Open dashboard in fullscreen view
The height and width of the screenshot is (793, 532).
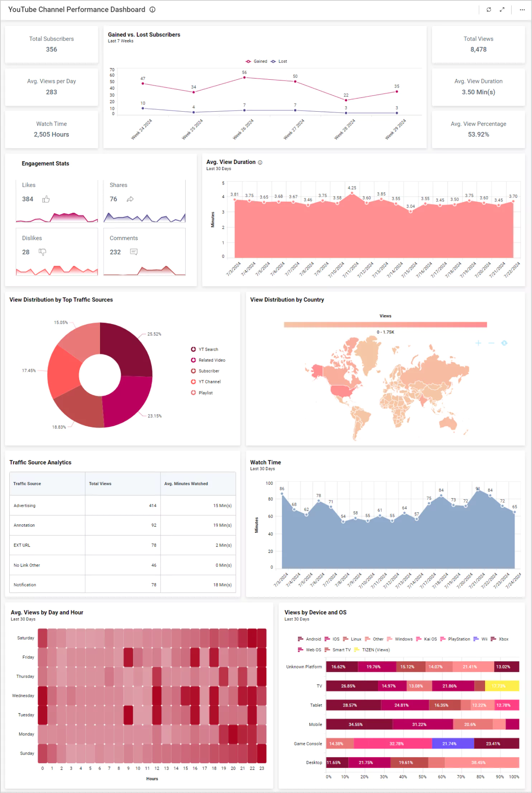502,10
